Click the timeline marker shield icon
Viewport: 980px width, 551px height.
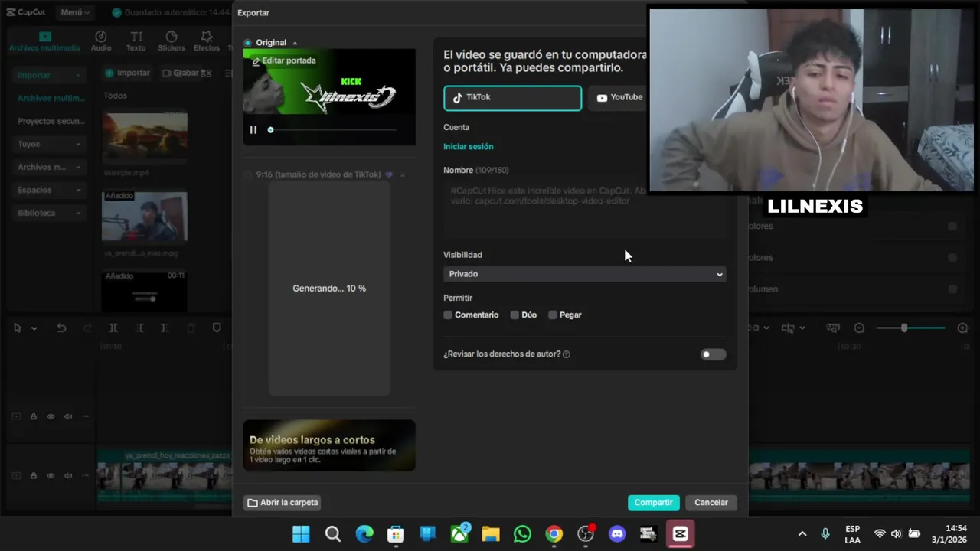click(x=217, y=328)
